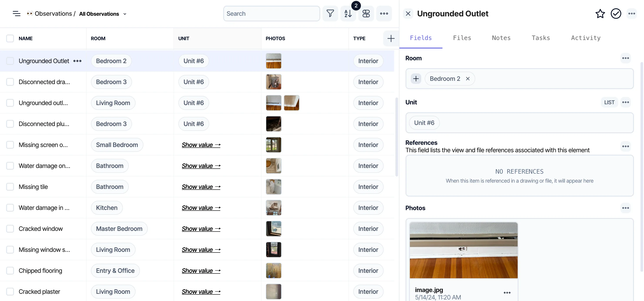Viewport: 644px width, 301px height.
Task: Open the photo thumbnail for Disconnected drain
Action: tap(273, 82)
